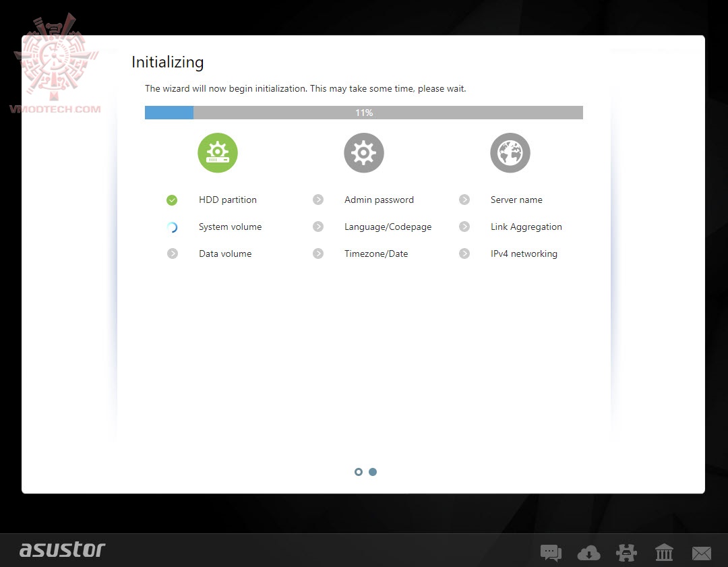Click arrow icon beside Server name
728x567 pixels.
click(464, 200)
